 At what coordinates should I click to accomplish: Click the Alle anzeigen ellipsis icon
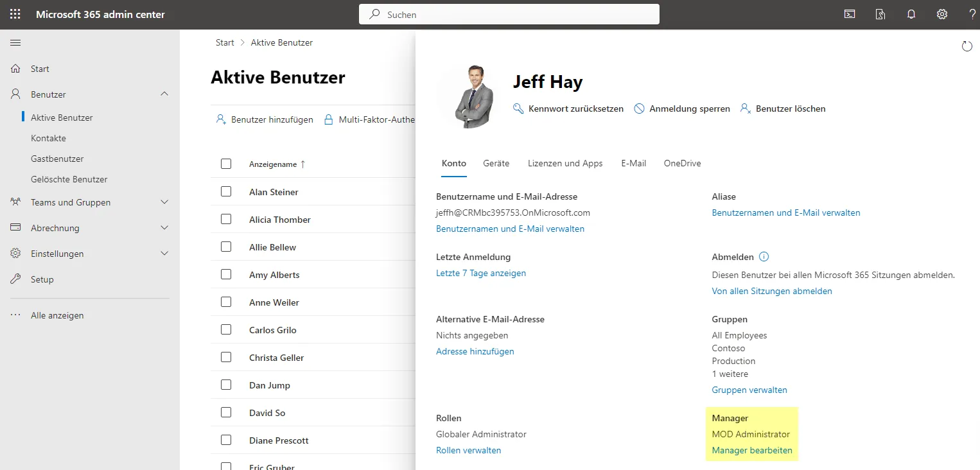click(x=16, y=315)
